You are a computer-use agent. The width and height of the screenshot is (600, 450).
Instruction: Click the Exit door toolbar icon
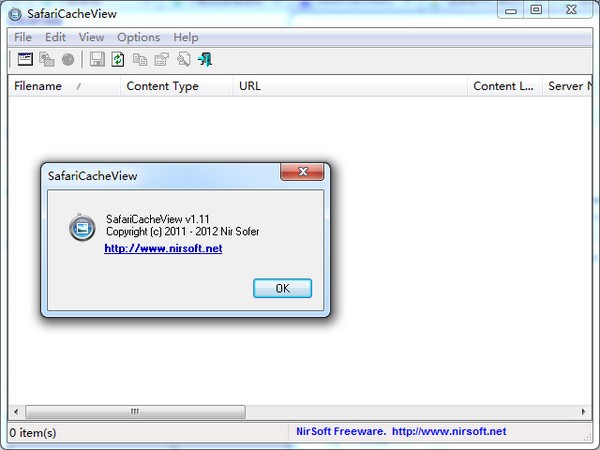click(205, 59)
